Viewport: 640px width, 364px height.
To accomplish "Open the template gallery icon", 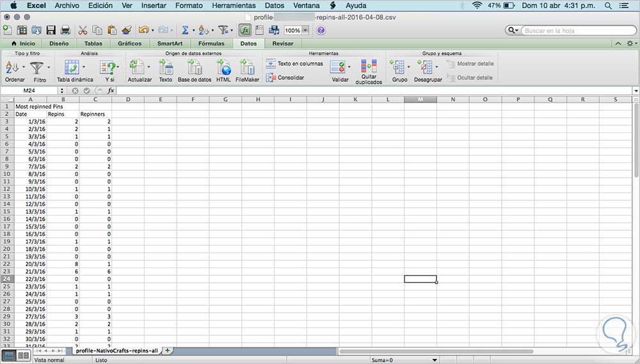I will pyautogui.click(x=22, y=30).
